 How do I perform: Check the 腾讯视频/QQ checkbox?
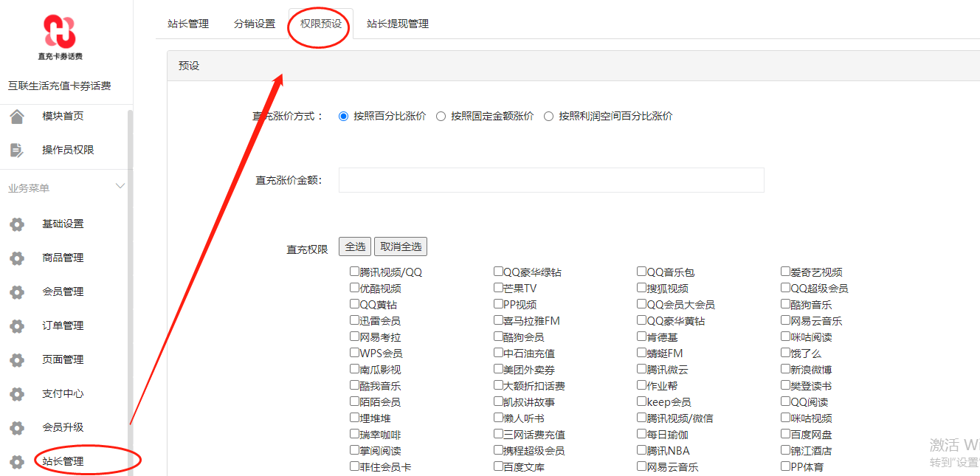(355, 272)
